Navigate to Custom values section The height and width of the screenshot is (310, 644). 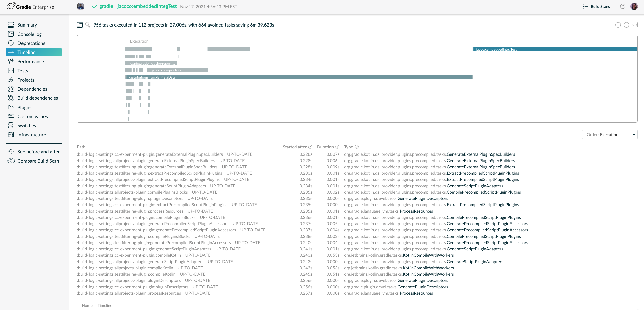click(32, 116)
